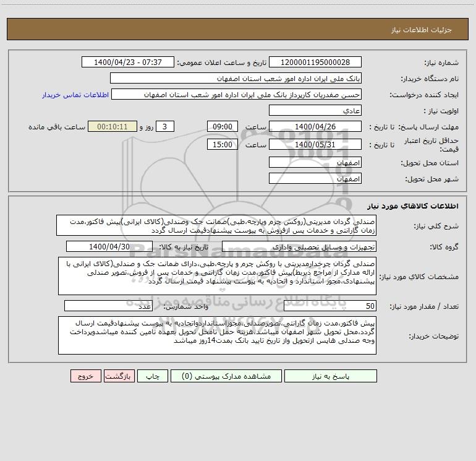Image resolution: width=476 pixels, height=461 pixels.
Task: Click the announcement date field 1400/04/23 - 07:37
Action: point(128,62)
